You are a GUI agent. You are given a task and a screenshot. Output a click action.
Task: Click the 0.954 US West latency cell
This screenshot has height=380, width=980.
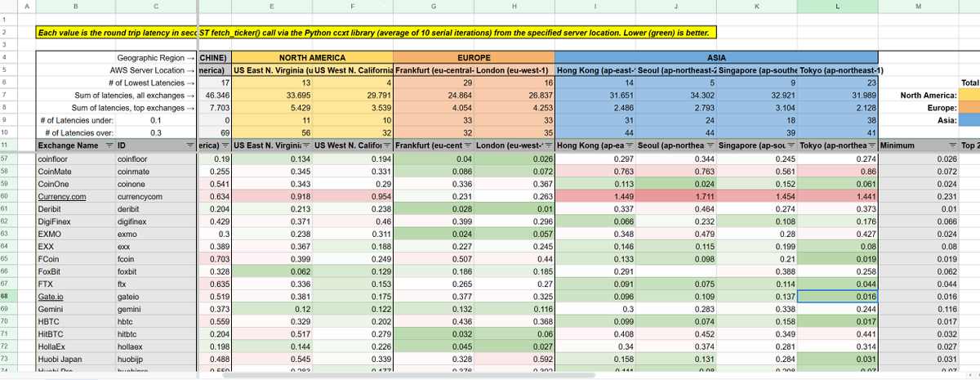[352, 197]
